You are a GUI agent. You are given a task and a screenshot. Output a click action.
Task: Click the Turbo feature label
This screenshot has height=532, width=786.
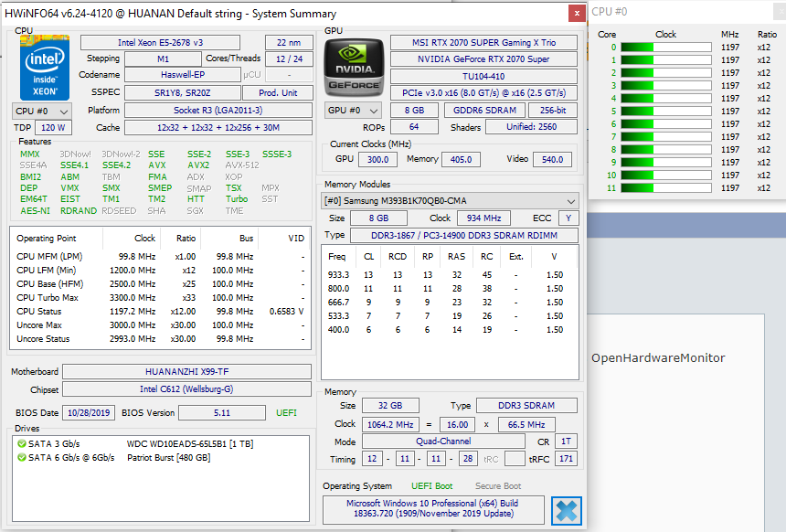coord(237,198)
